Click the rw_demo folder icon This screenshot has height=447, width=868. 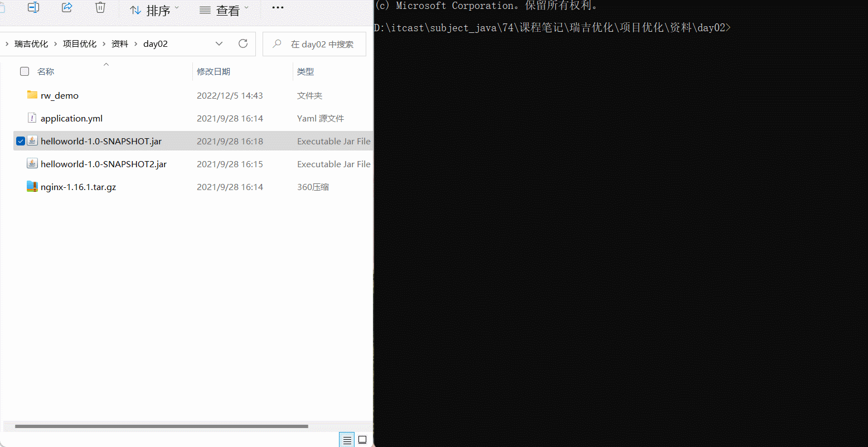[32, 95]
